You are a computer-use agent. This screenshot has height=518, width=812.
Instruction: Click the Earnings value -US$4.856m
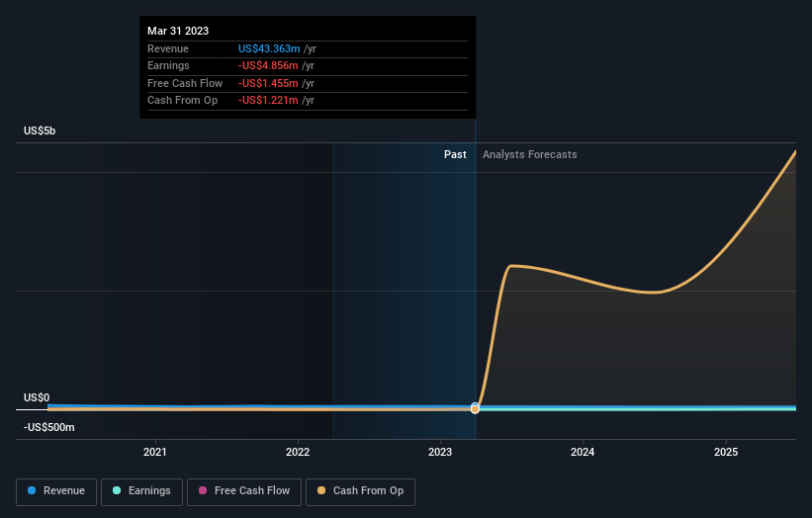pos(268,65)
